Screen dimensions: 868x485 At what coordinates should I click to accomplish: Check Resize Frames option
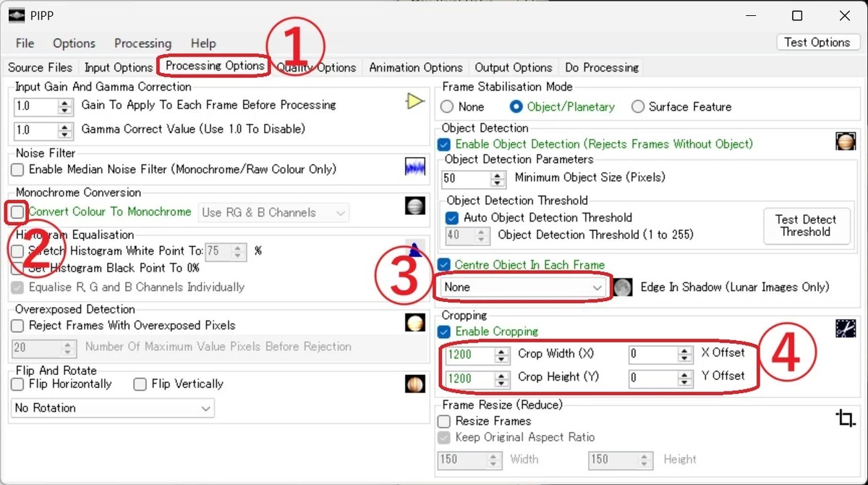point(444,421)
